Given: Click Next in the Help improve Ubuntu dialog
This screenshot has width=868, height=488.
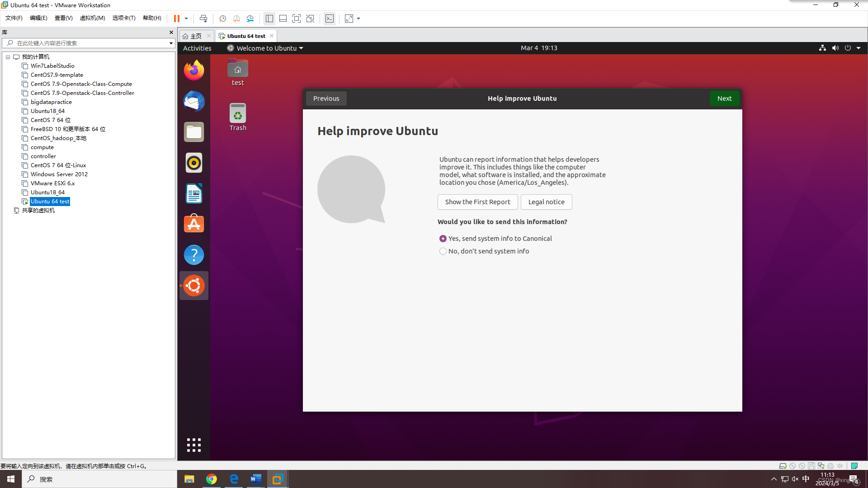Looking at the screenshot, I should point(724,98).
